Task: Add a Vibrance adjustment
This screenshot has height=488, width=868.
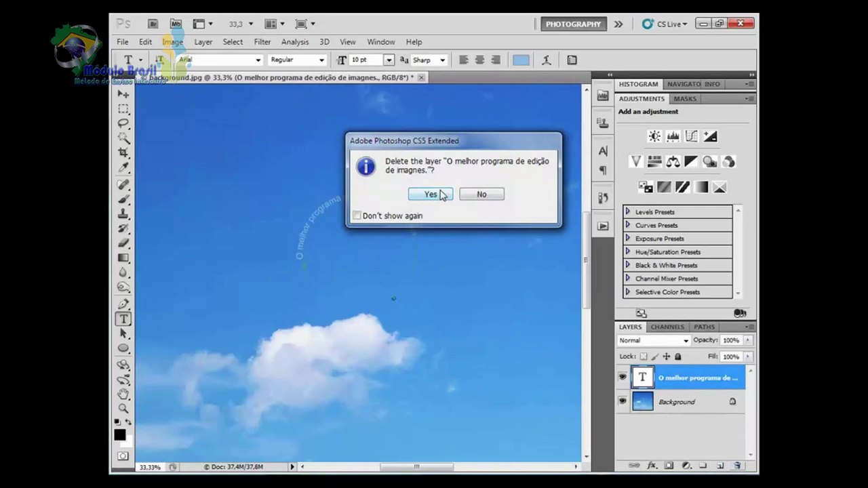Action: (636, 161)
